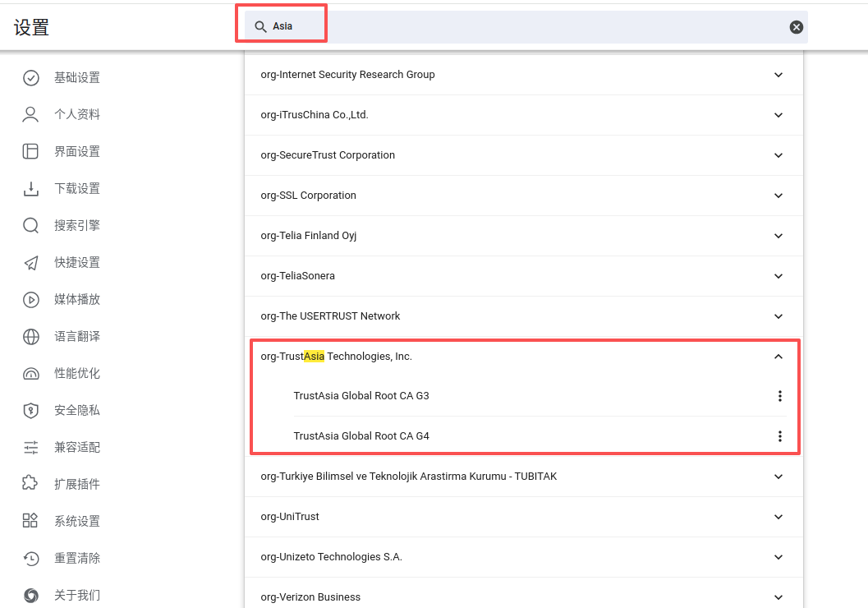Go to 个人资料 settings page
The height and width of the screenshot is (608, 868).
[x=76, y=115]
